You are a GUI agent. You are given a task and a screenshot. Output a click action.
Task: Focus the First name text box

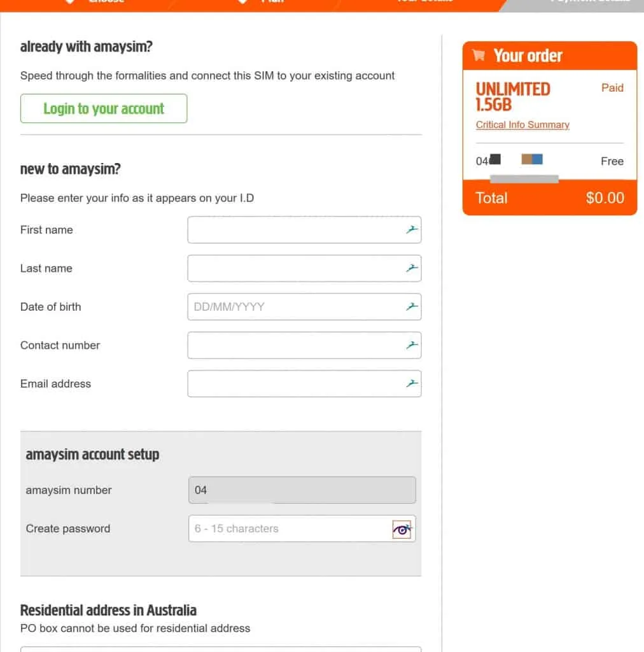296,230
